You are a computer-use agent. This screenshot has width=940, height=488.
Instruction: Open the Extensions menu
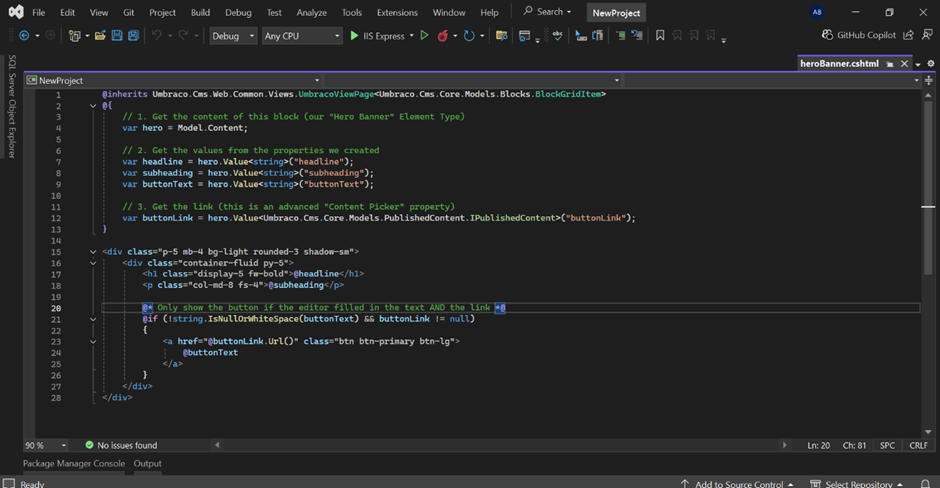[397, 13]
